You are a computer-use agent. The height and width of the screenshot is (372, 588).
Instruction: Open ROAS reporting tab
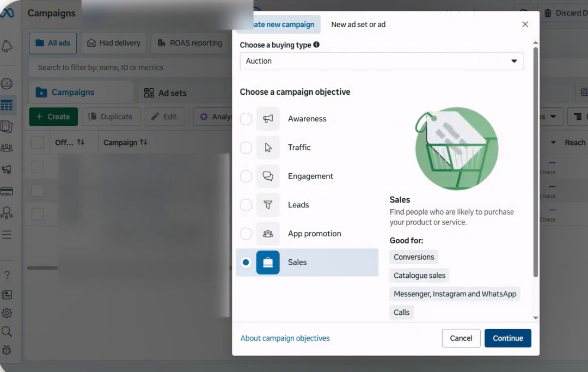tap(190, 43)
